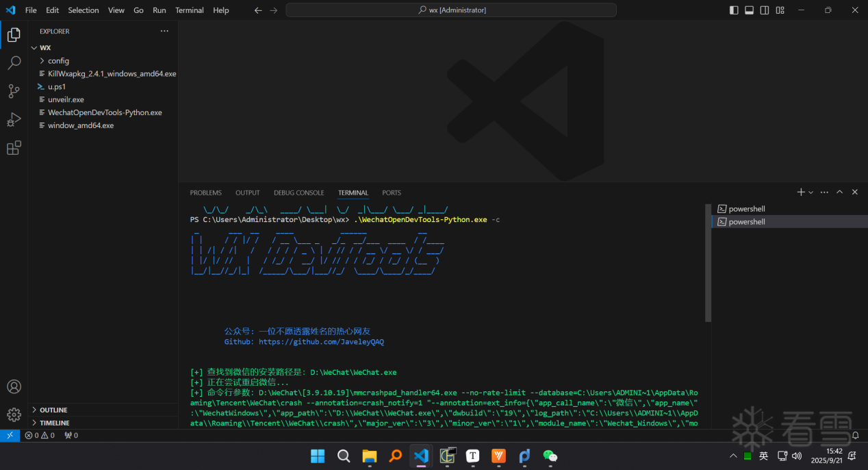868x470 pixels.
Task: Open Windows taskbar search
Action: pyautogui.click(x=344, y=456)
